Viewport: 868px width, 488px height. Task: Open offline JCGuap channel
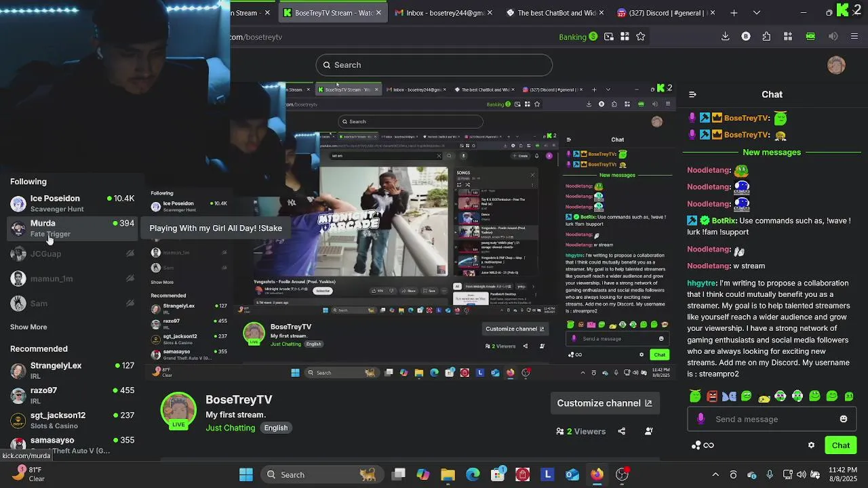click(x=72, y=253)
